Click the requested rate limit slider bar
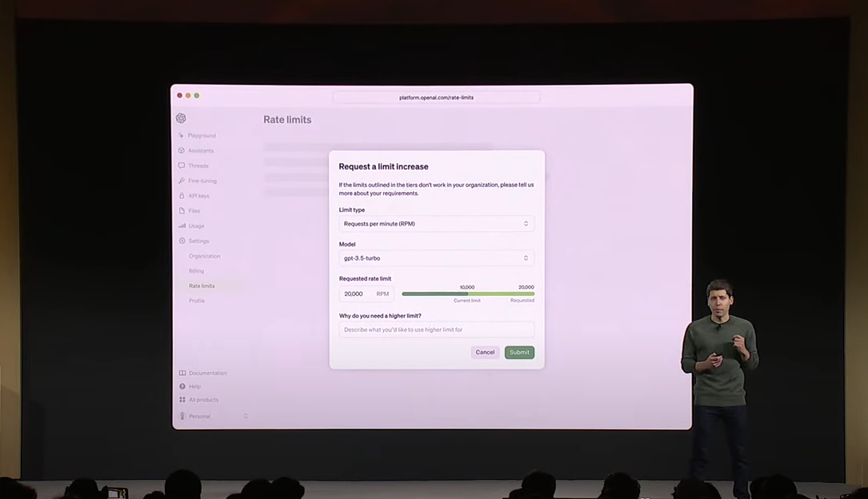Viewport: 868px width, 499px height. (468, 293)
